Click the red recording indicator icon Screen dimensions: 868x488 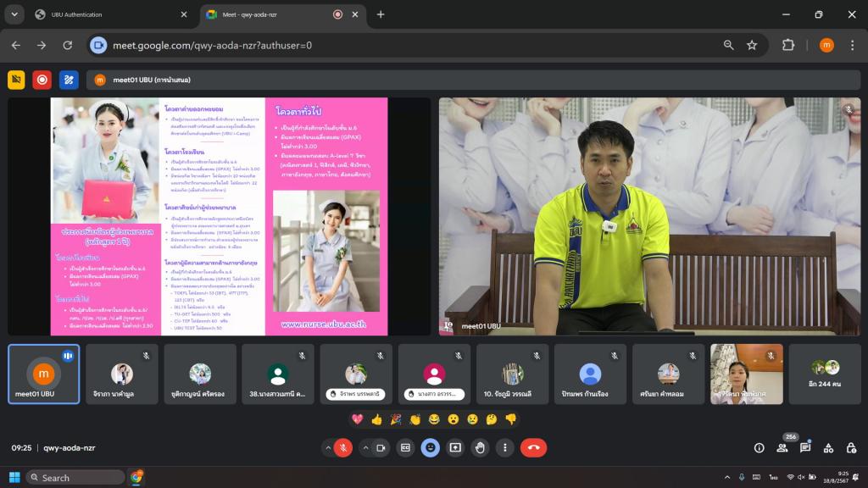[42, 80]
